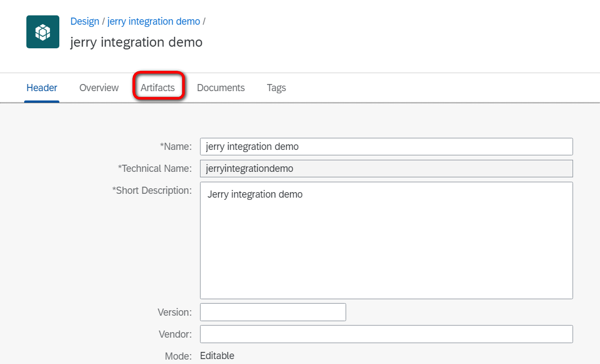Show the Tags tab

[x=276, y=88]
